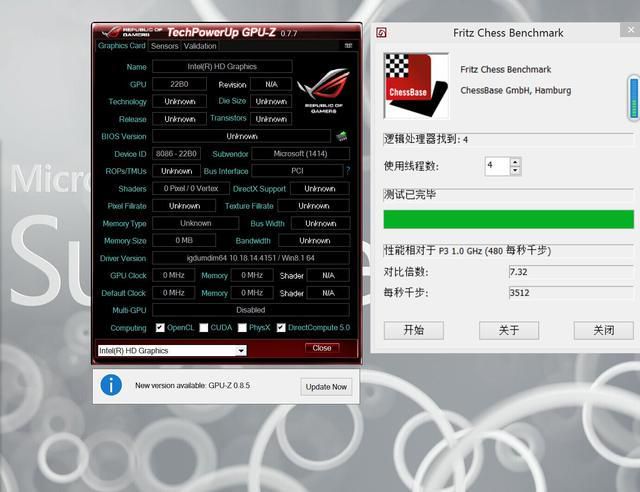Click the Default Clock 0 MHz field
The width and height of the screenshot is (640, 492).
point(173,293)
